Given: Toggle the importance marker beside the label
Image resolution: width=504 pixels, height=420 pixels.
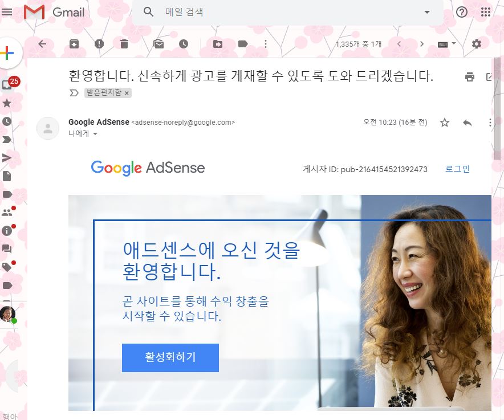Looking at the screenshot, I should click(x=74, y=93).
